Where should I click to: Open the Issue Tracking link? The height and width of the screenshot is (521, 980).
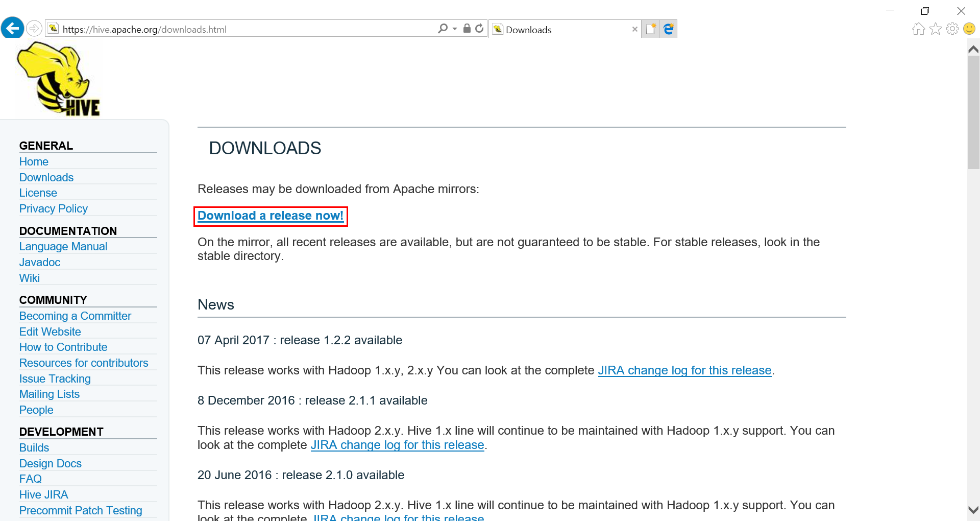55,379
